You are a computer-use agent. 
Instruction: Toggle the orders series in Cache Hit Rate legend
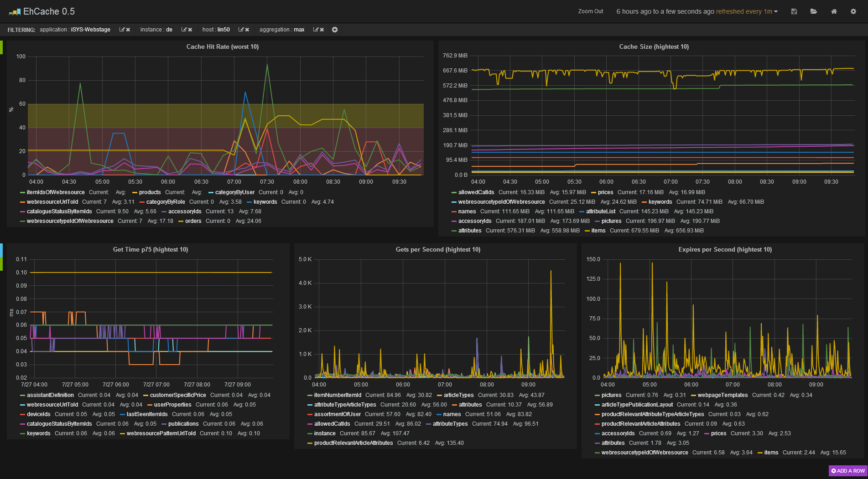pyautogui.click(x=193, y=221)
